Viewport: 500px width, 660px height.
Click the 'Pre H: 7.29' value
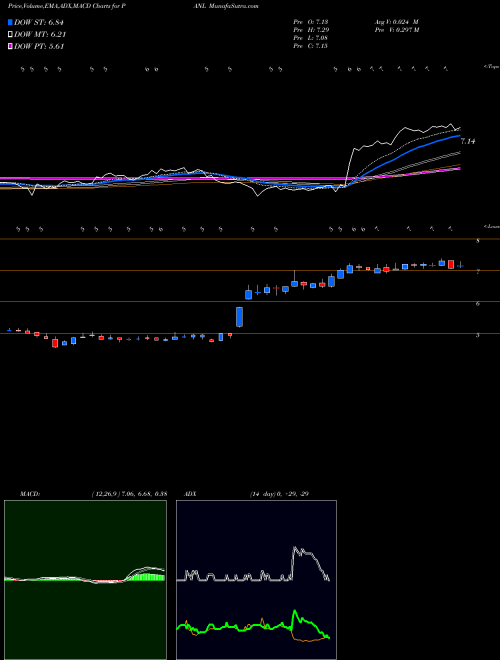point(311,30)
